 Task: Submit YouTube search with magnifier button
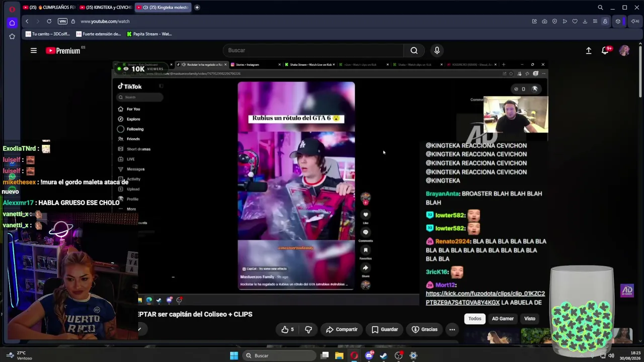414,50
